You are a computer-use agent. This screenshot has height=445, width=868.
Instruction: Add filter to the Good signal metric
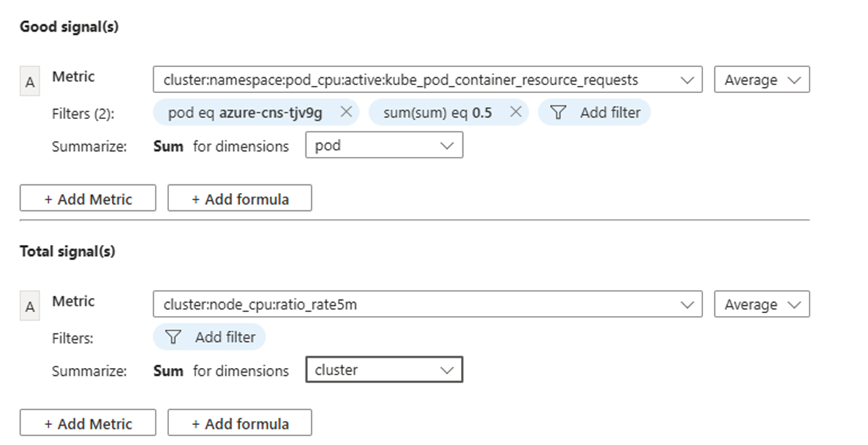(x=594, y=112)
